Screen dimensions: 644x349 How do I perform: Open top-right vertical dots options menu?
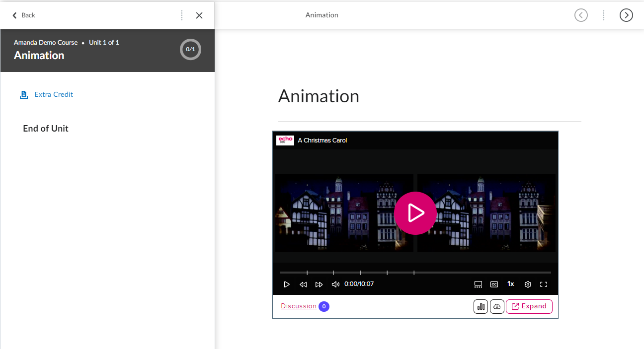(604, 15)
